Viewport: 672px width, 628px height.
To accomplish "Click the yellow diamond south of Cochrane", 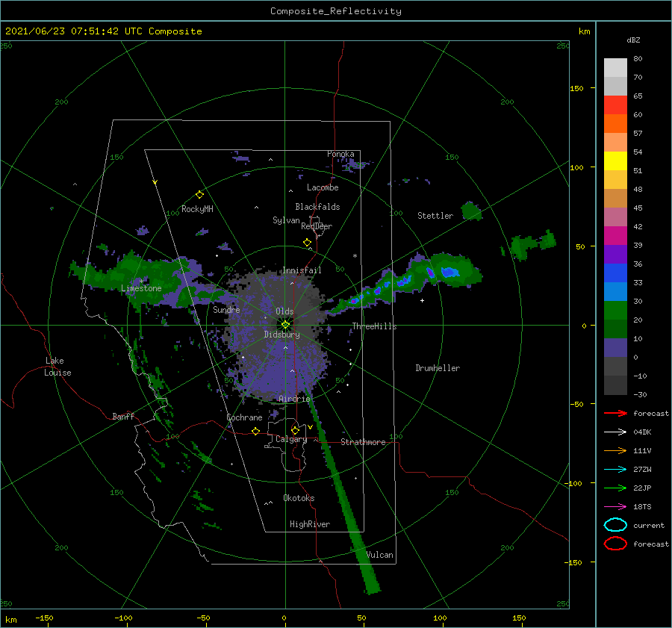I will pos(256,432).
